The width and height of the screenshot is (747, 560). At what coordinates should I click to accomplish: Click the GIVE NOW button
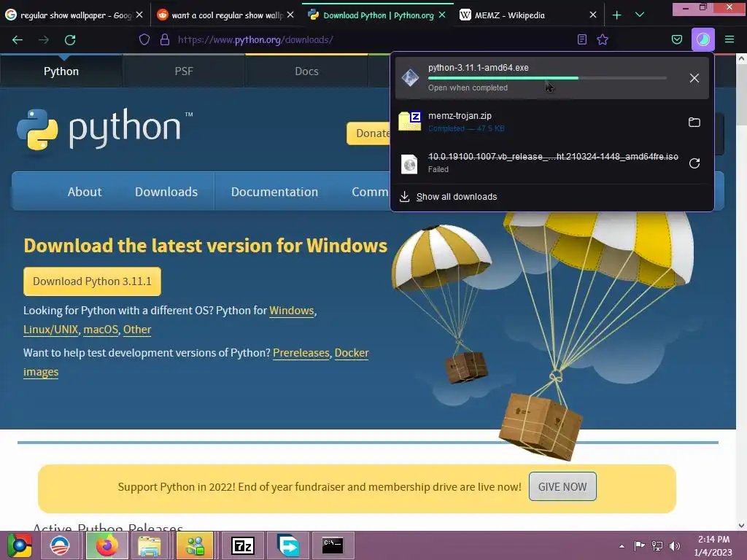[562, 486]
